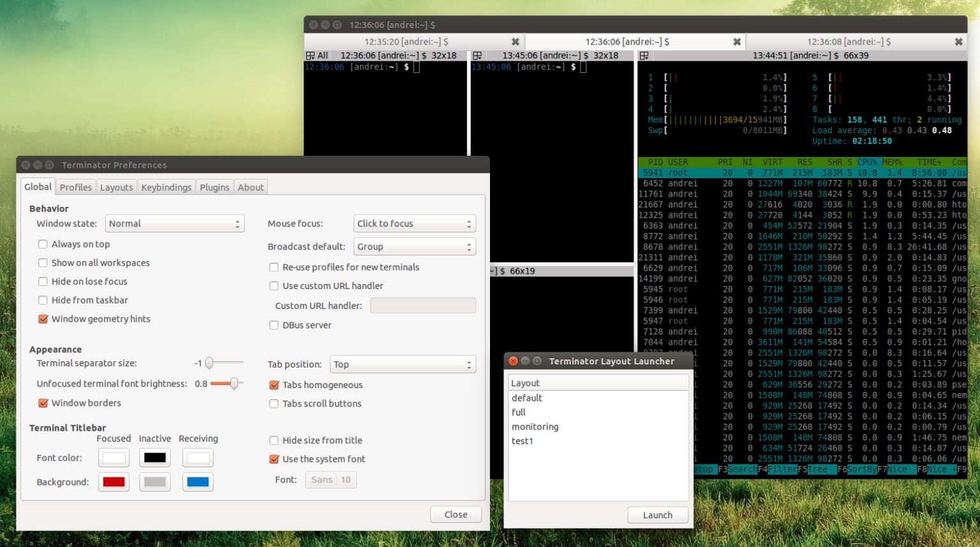This screenshot has width=980, height=547.
Task: Uncheck the Tabs homogeneous option
Action: pyautogui.click(x=274, y=385)
